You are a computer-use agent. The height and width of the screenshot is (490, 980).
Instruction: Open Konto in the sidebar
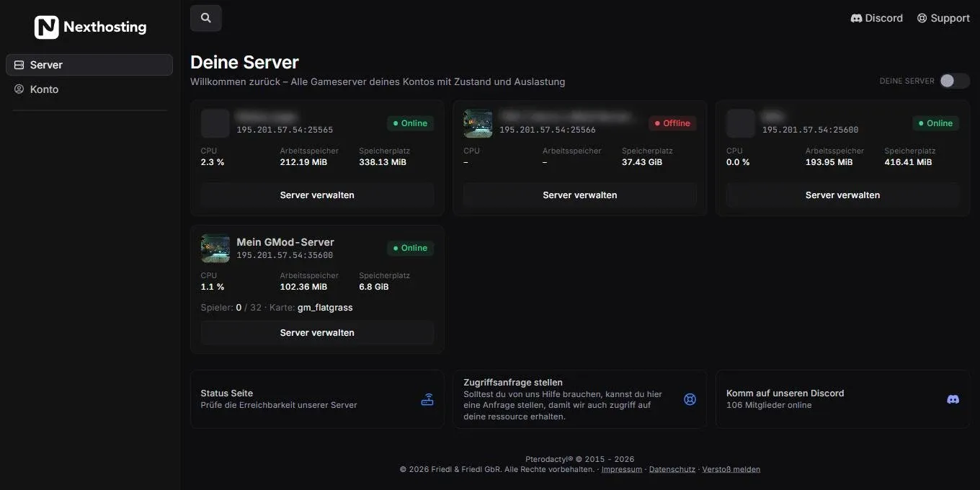pyautogui.click(x=89, y=89)
